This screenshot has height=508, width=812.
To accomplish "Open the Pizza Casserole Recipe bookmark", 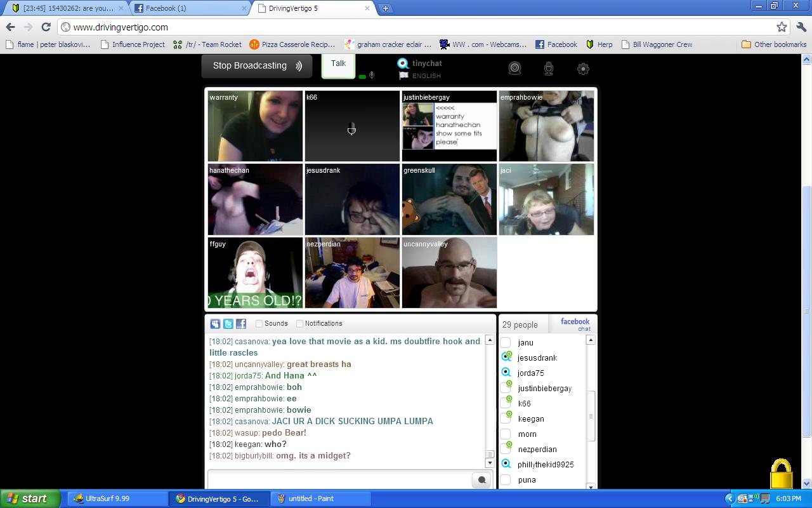I will tap(292, 44).
